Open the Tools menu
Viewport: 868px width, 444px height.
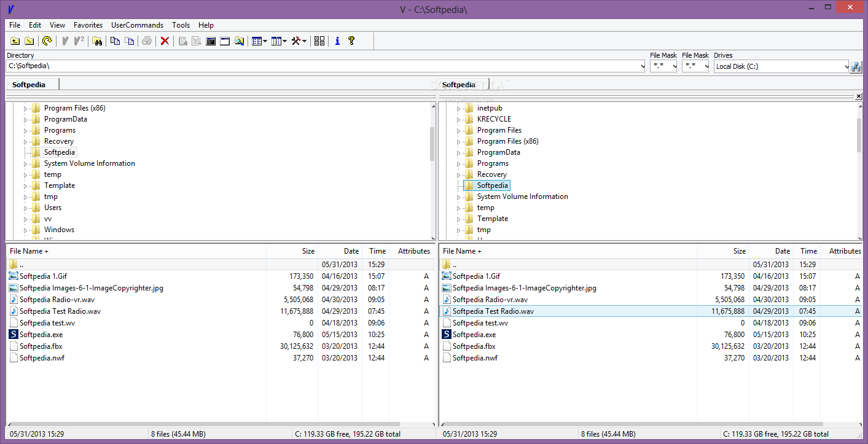[x=181, y=25]
